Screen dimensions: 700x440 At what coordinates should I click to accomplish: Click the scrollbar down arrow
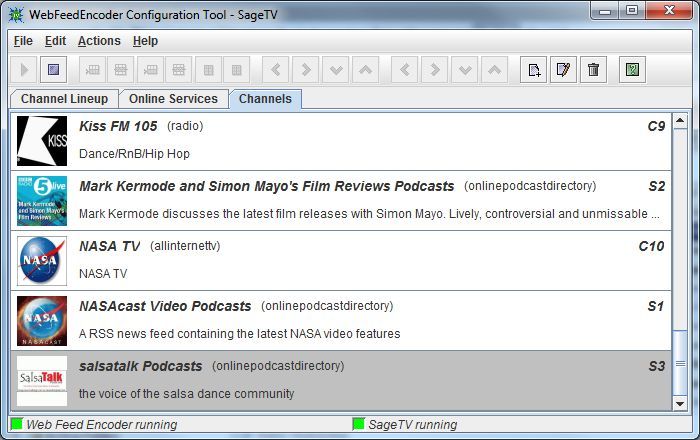pos(680,401)
